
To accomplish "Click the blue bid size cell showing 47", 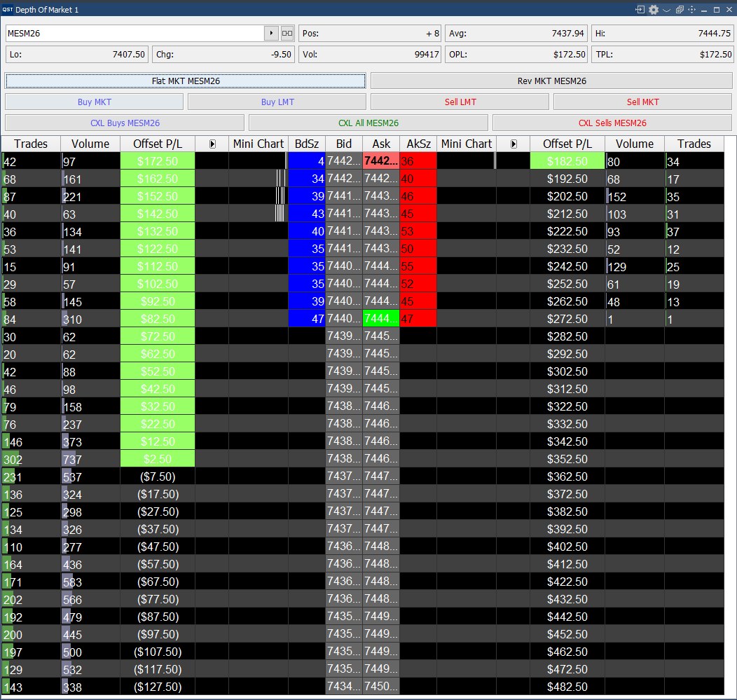I will pos(306,319).
